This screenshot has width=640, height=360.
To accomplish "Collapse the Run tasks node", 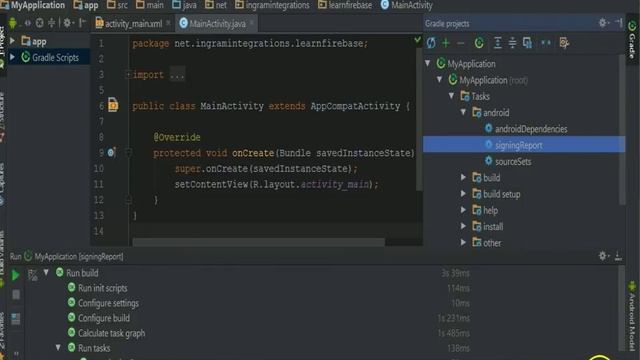I will click(x=58, y=347).
